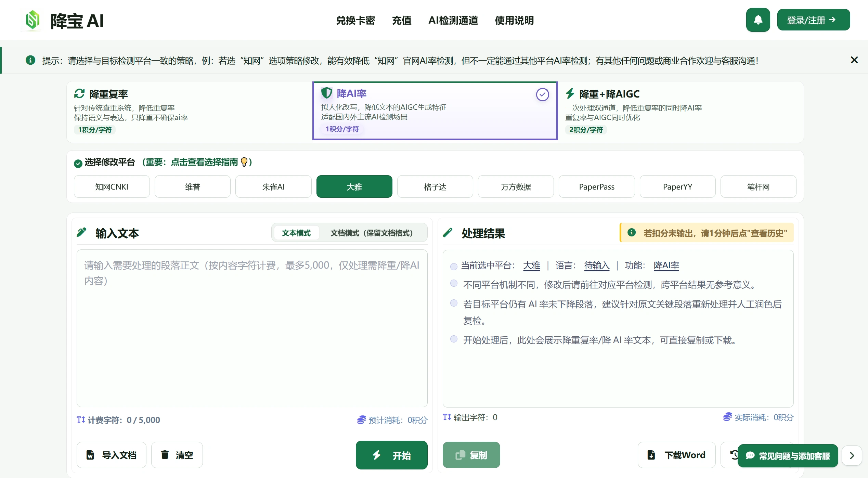Click the 实际消耗：0积分 label

click(x=764, y=417)
